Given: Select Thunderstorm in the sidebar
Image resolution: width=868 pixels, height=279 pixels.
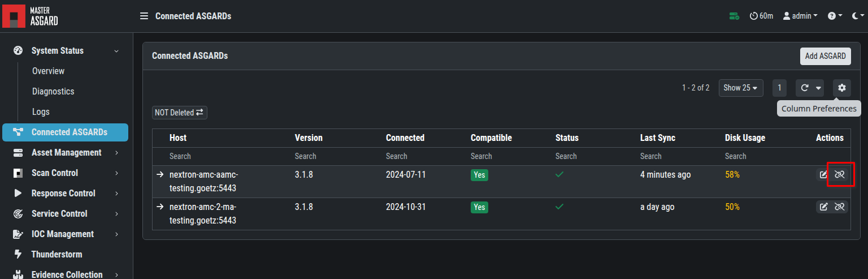Looking at the screenshot, I should tap(57, 255).
